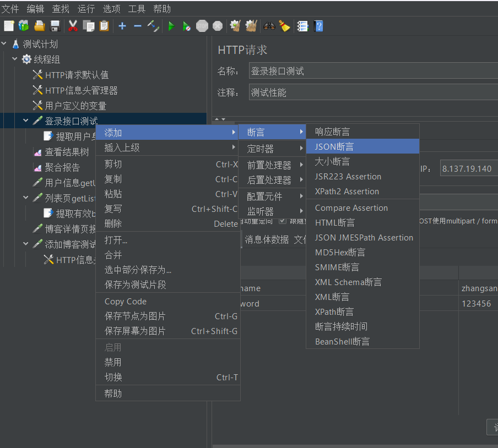
Task: Click 删除 in the context menu
Action: point(167,223)
